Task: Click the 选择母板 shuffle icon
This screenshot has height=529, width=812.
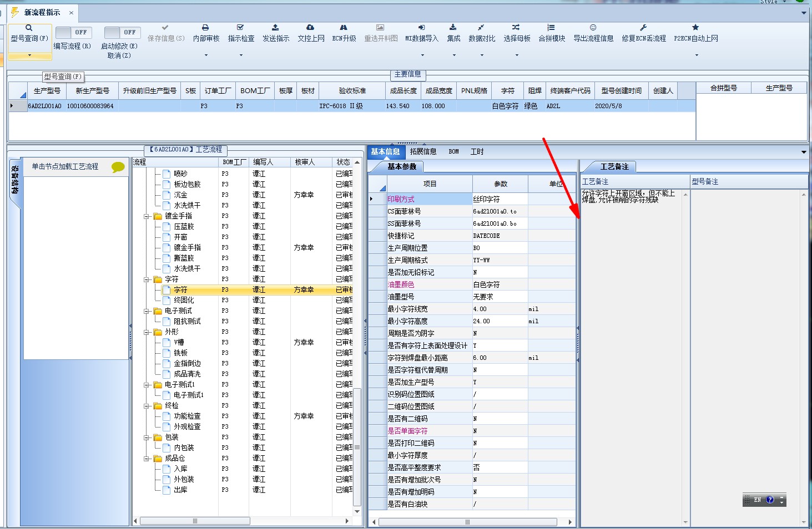Action: pyautogui.click(x=516, y=27)
